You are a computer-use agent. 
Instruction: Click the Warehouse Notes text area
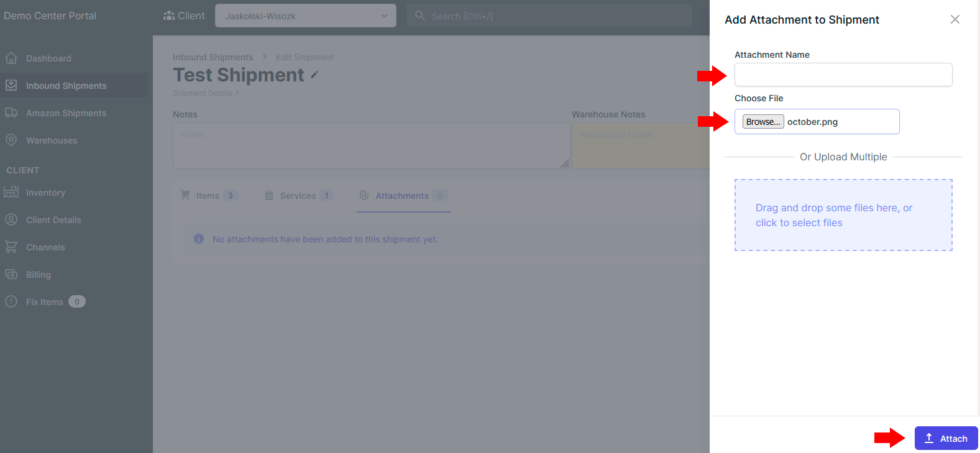point(641,145)
